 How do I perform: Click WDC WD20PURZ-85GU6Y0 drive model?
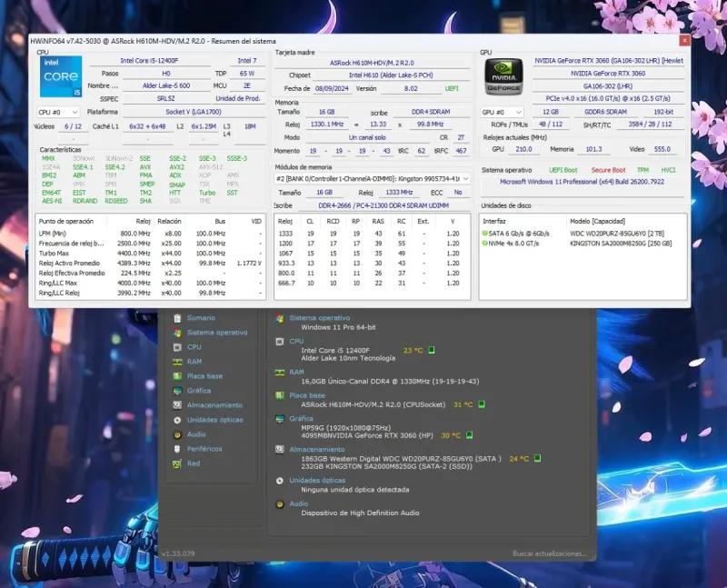(x=617, y=234)
